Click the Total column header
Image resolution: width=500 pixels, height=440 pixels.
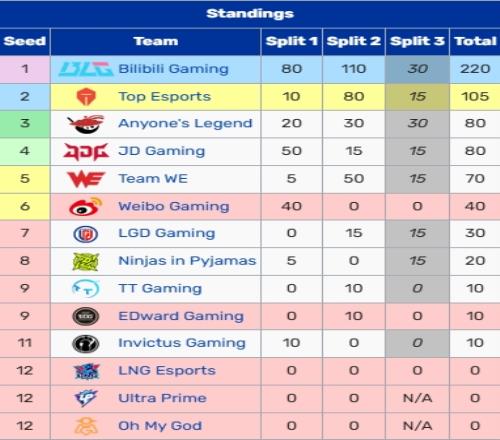(x=475, y=41)
